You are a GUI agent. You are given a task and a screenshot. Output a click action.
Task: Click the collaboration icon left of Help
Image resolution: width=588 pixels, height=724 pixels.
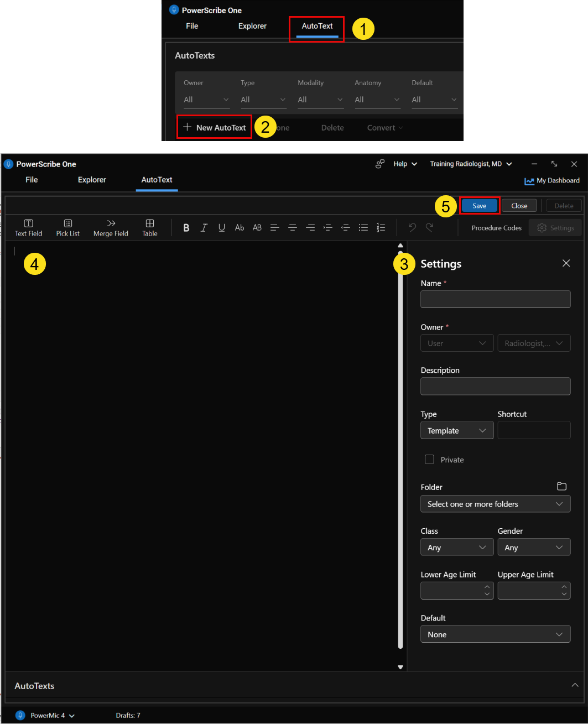tap(380, 164)
